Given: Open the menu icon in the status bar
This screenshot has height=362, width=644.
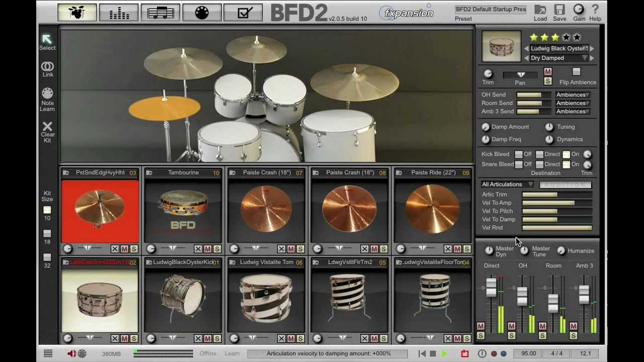Looking at the screenshot, I should tap(48, 353).
